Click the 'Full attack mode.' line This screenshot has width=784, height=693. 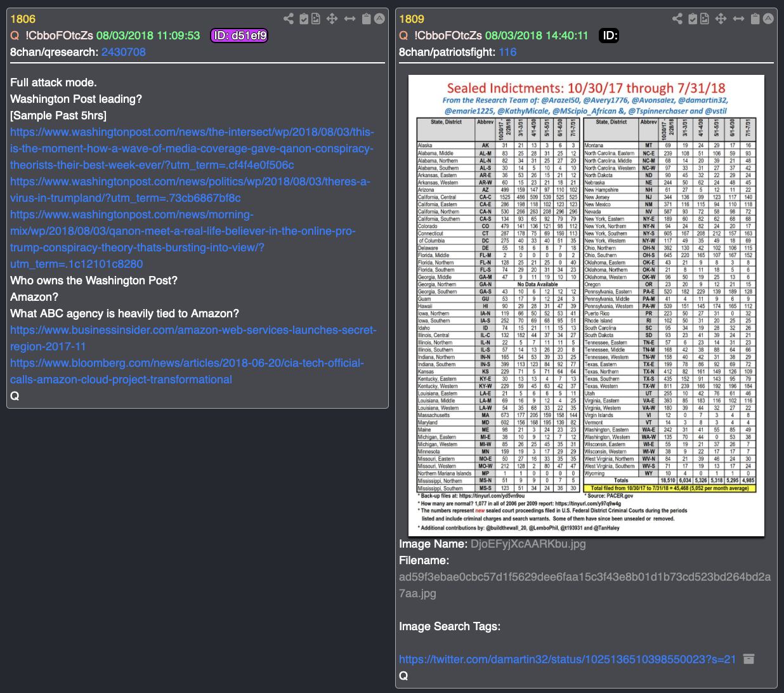click(x=53, y=82)
